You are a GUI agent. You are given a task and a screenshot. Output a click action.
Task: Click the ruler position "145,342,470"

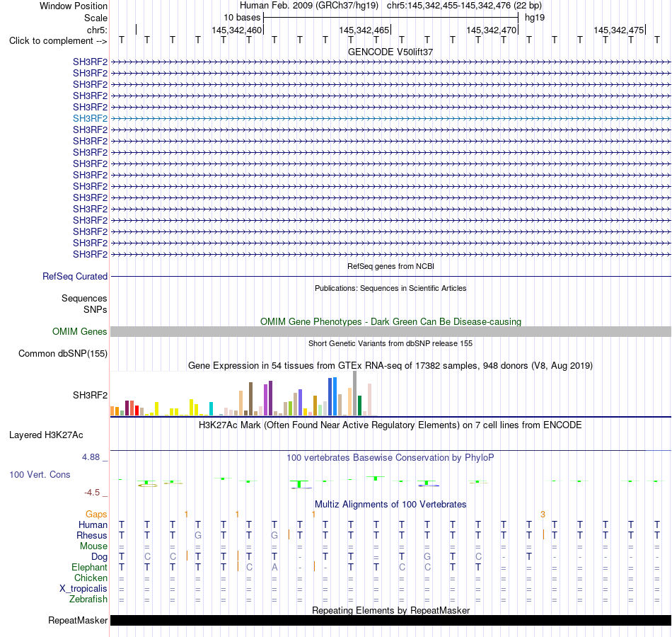pyautogui.click(x=491, y=30)
